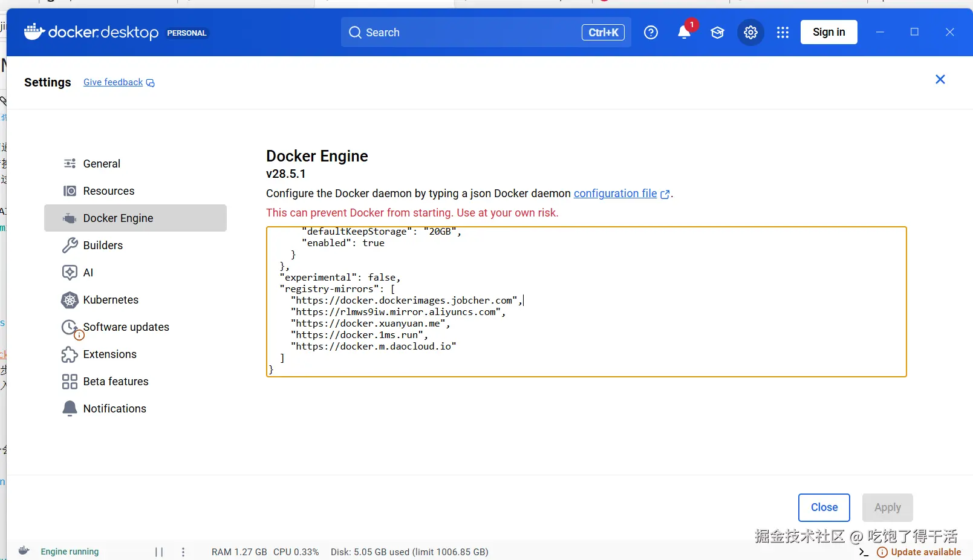
Task: Click the docker.xuanyuan.me mirror line
Action: pyautogui.click(x=370, y=324)
